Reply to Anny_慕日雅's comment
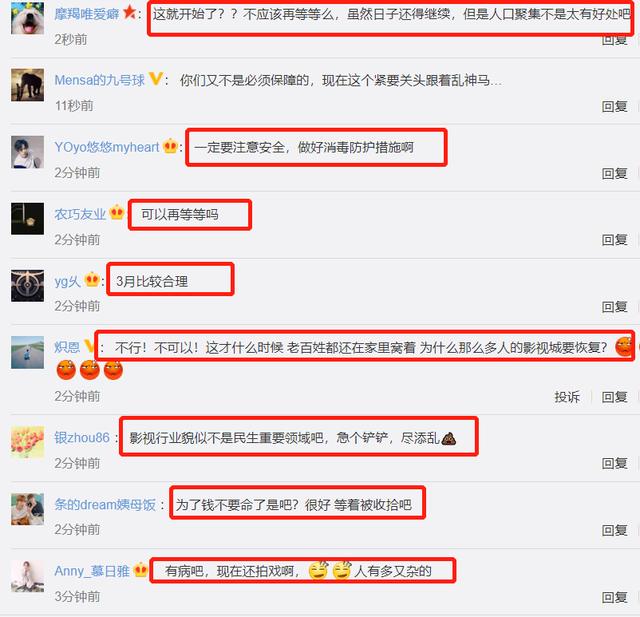This screenshot has width=640, height=617. pos(614,597)
